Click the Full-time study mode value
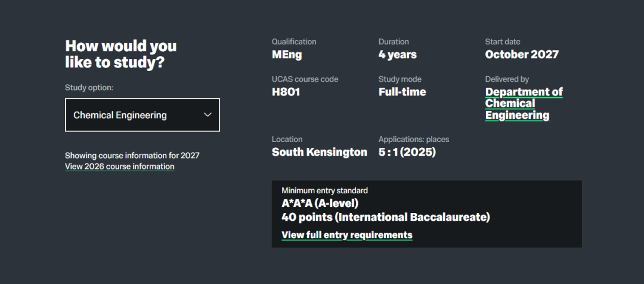644x284 pixels. 402,92
